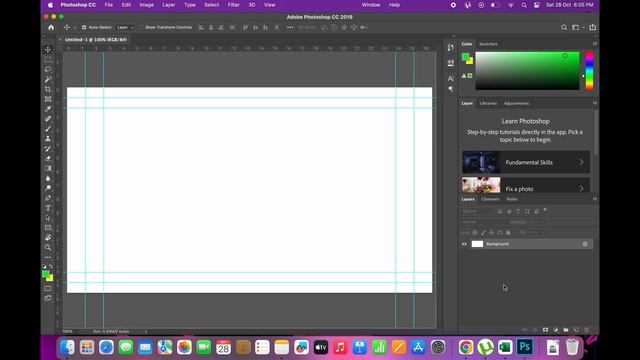640x360 pixels.
Task: Select the Dodge tool
Action: [48, 188]
